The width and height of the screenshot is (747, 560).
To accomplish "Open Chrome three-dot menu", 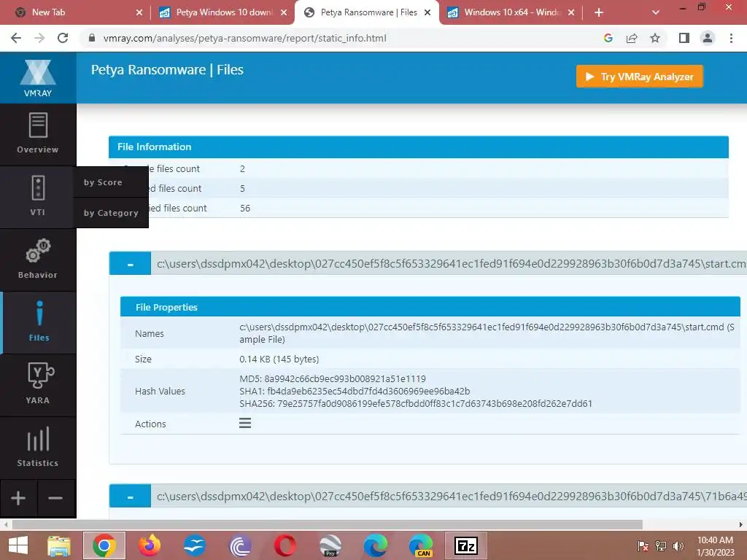I will 731,38.
